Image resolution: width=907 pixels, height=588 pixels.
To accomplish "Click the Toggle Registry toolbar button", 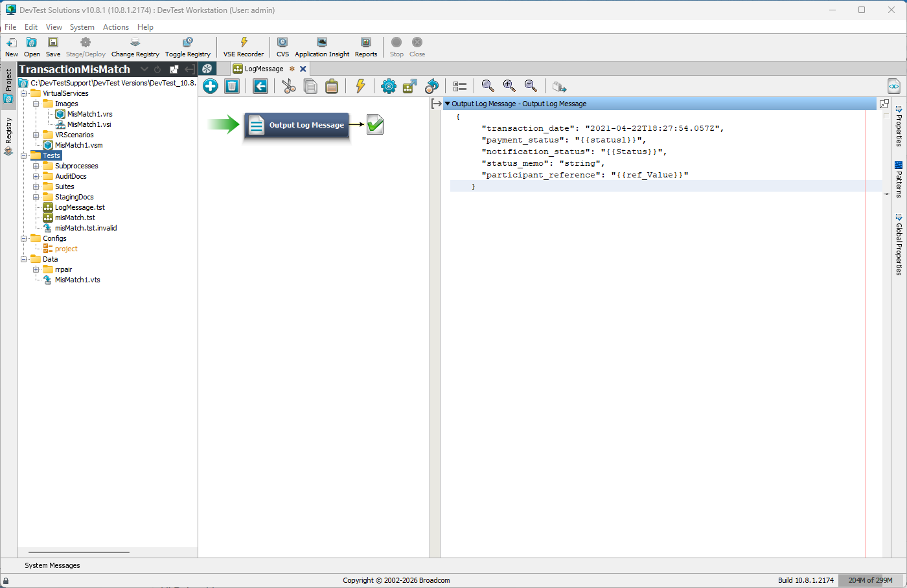I will point(188,47).
